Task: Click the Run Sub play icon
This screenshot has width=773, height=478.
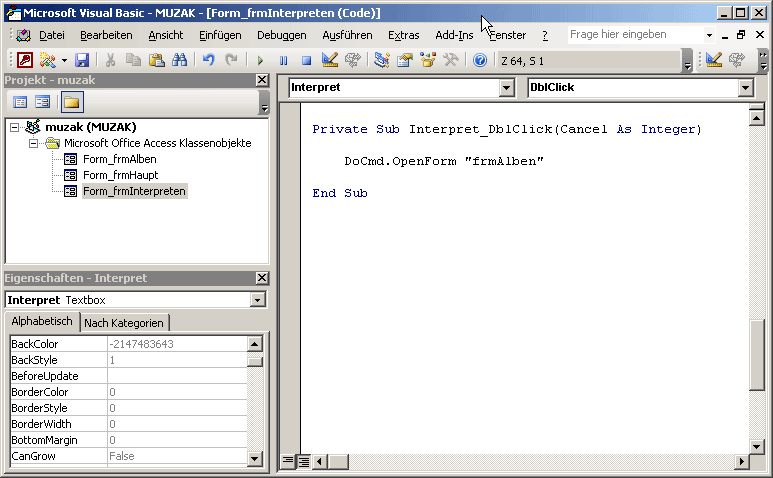Action: [260, 61]
